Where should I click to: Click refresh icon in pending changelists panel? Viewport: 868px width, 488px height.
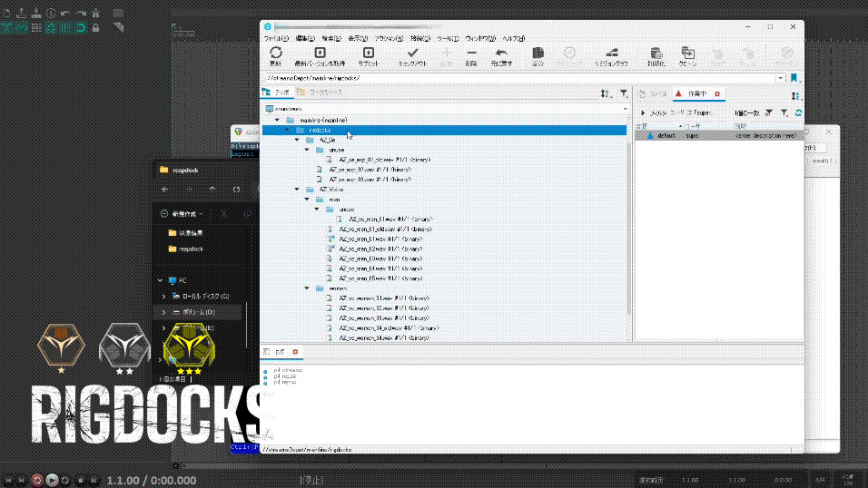(x=798, y=112)
